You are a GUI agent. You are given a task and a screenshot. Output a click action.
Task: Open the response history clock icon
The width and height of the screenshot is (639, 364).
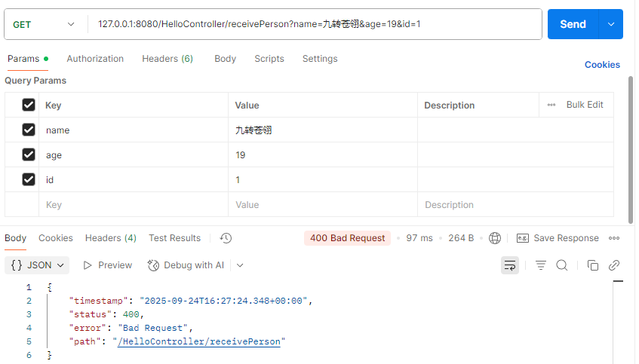(x=226, y=238)
